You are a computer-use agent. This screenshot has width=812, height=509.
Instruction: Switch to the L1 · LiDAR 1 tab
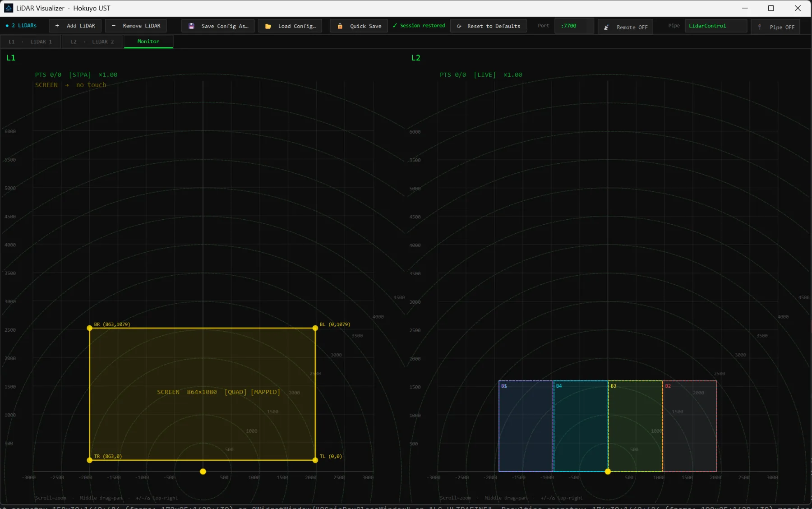click(30, 42)
